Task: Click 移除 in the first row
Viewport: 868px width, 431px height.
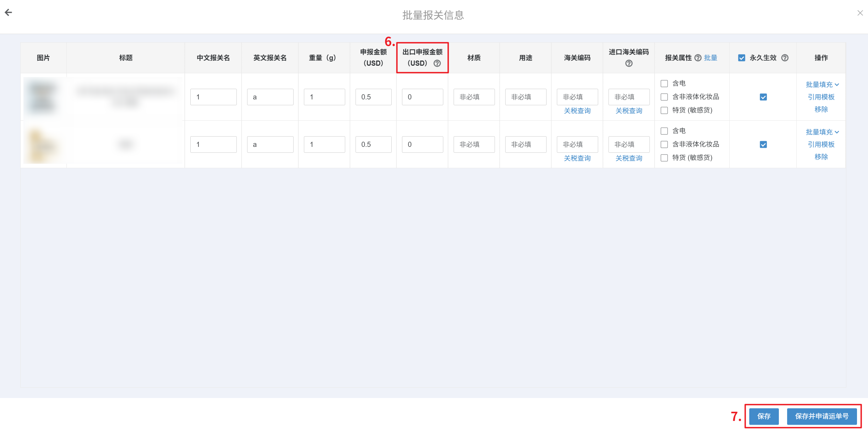Action: click(821, 109)
